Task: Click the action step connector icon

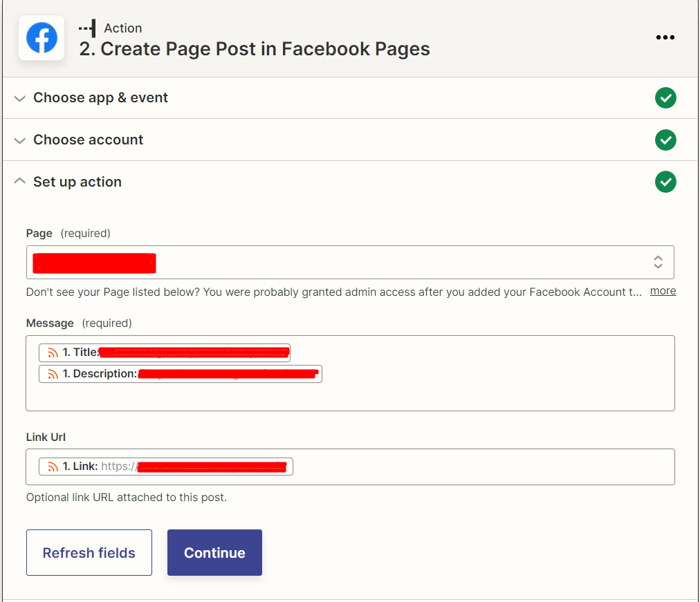Action: 87,28
